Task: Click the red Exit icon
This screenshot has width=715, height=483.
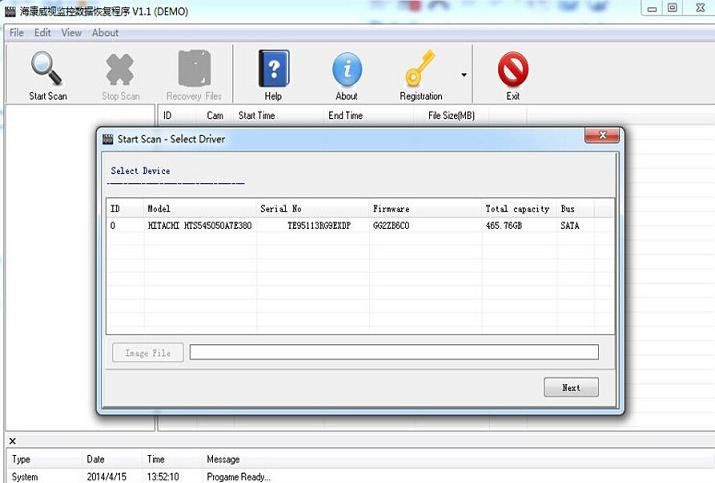Action: 513,70
